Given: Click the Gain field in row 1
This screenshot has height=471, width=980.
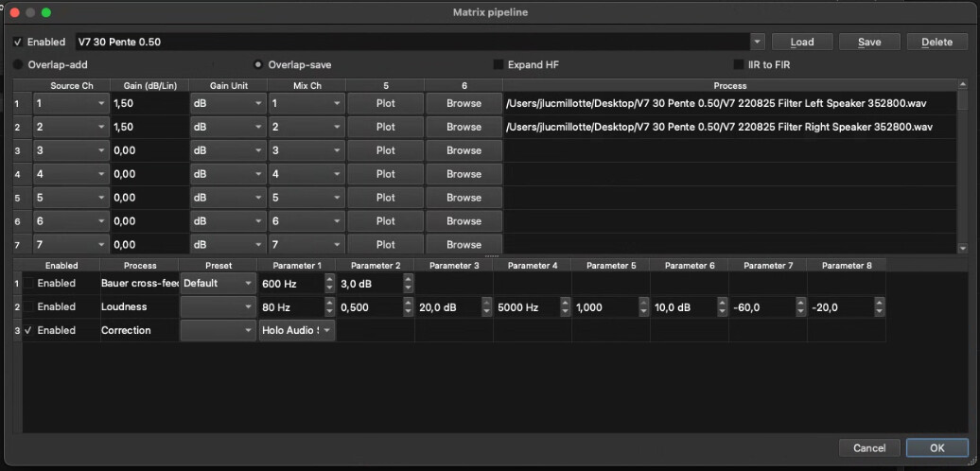Looking at the screenshot, I should (149, 103).
